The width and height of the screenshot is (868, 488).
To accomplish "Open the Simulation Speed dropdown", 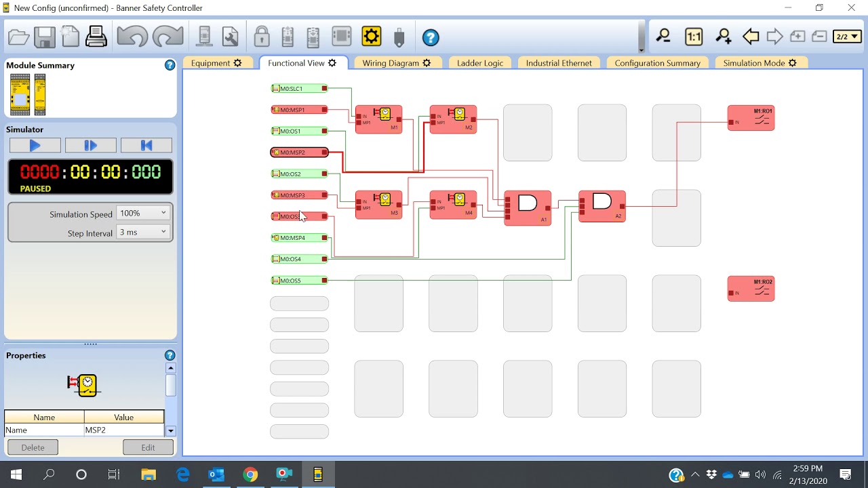I will (x=143, y=213).
